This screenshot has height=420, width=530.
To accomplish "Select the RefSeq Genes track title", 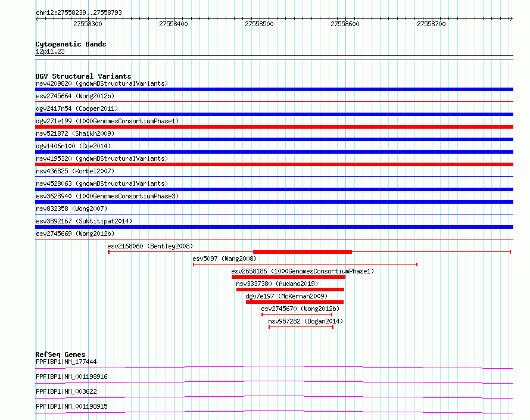I will coord(60,354).
